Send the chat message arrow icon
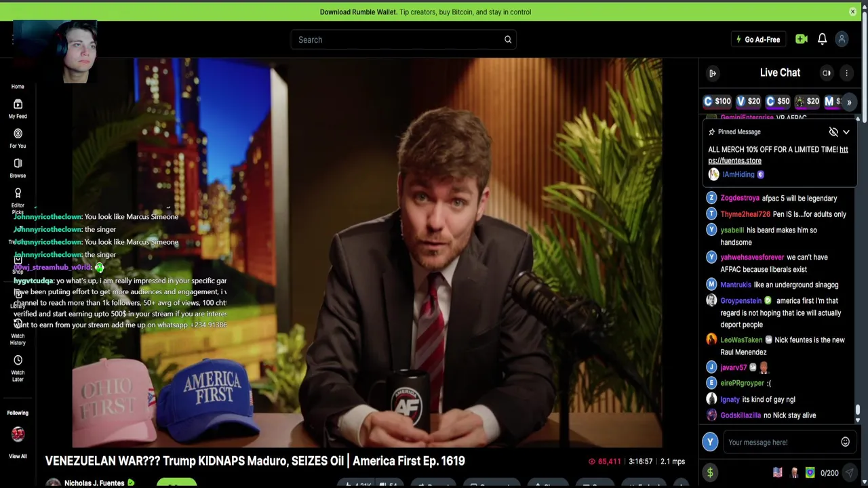The image size is (868, 488). click(x=850, y=473)
